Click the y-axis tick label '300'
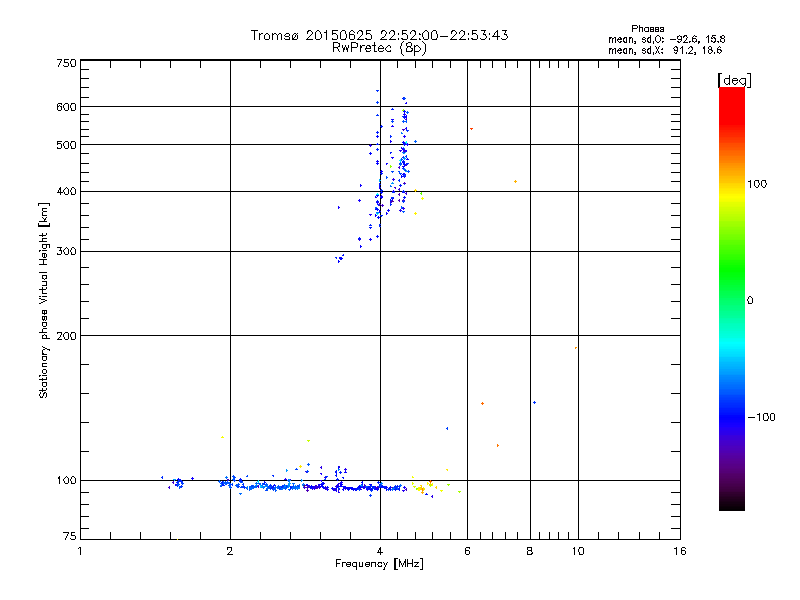The image size is (800, 600). coord(66,252)
